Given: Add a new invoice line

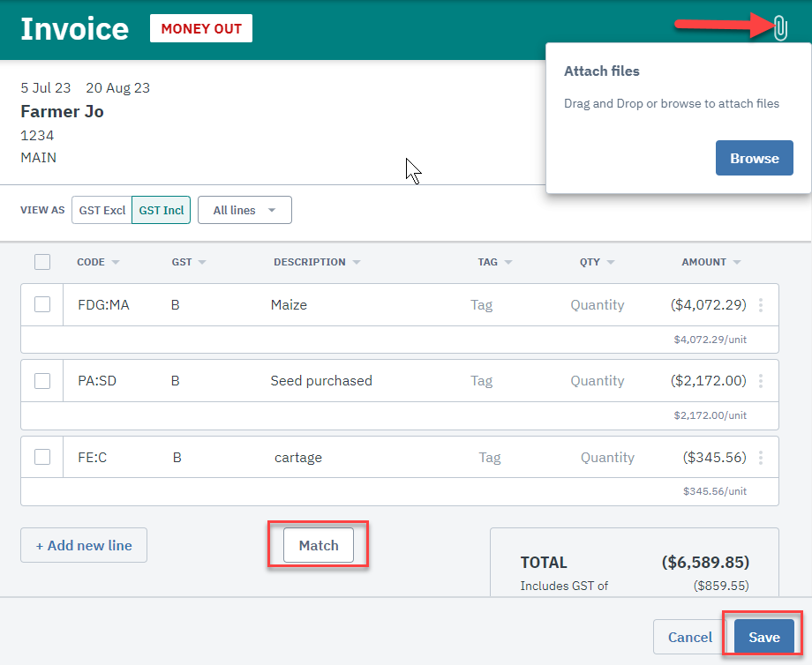Looking at the screenshot, I should click(x=83, y=545).
